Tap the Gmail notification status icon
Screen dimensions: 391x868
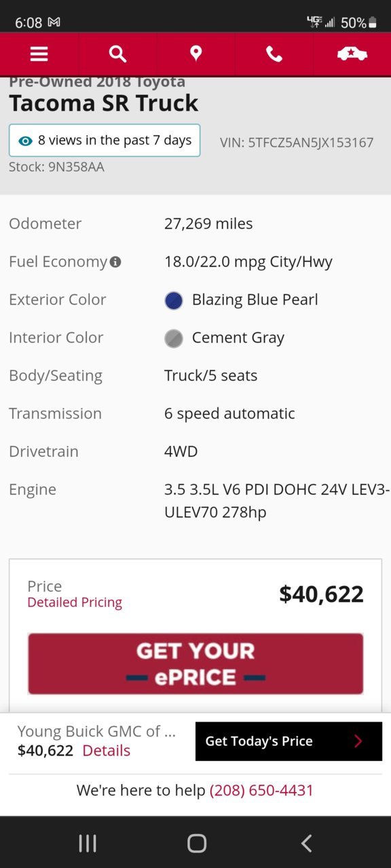point(54,22)
